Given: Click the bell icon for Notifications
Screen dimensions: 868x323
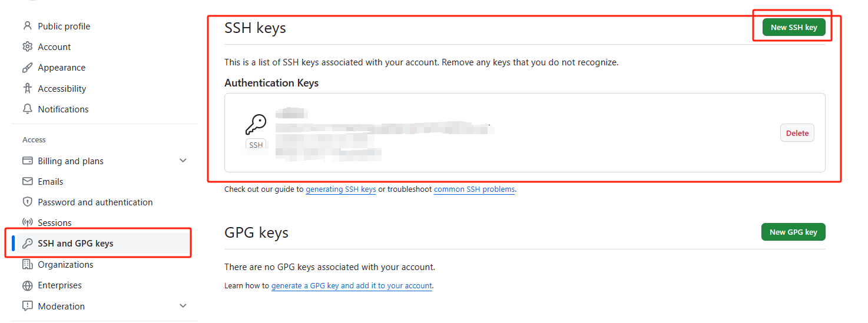Looking at the screenshot, I should click(27, 109).
